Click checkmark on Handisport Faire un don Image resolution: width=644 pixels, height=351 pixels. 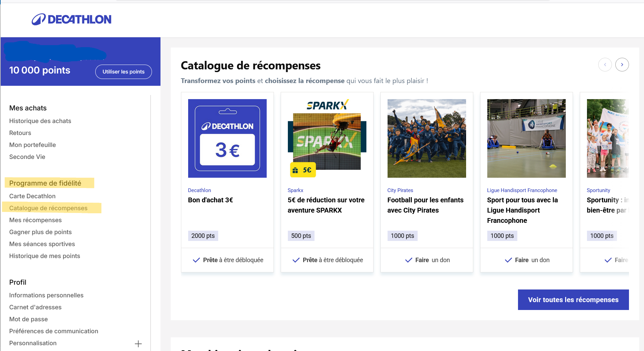(508, 260)
